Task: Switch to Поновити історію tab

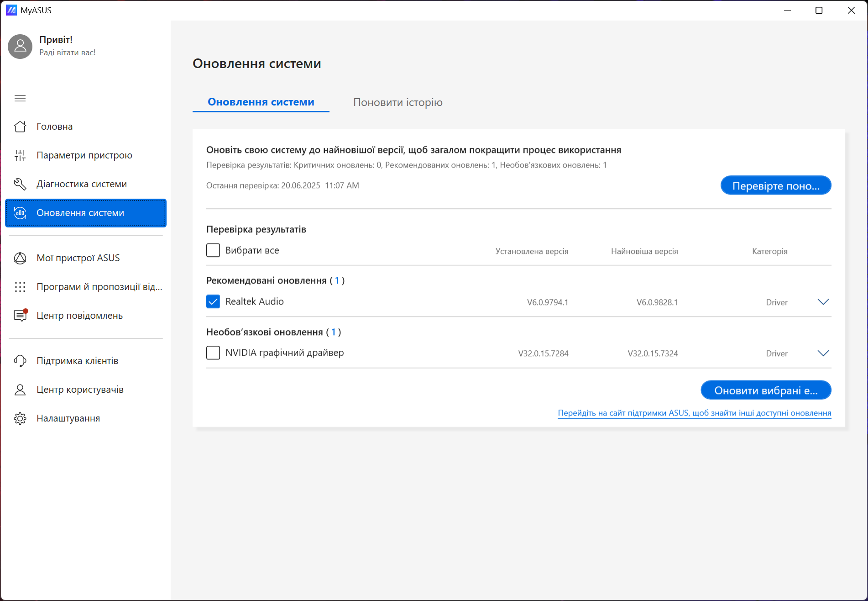Action: point(397,102)
